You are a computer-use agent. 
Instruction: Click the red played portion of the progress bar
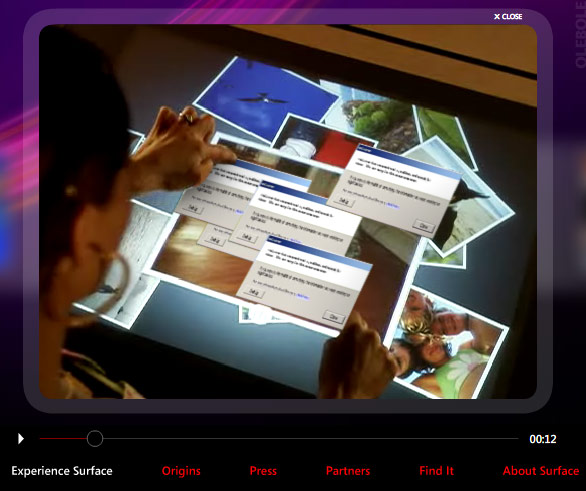63,438
